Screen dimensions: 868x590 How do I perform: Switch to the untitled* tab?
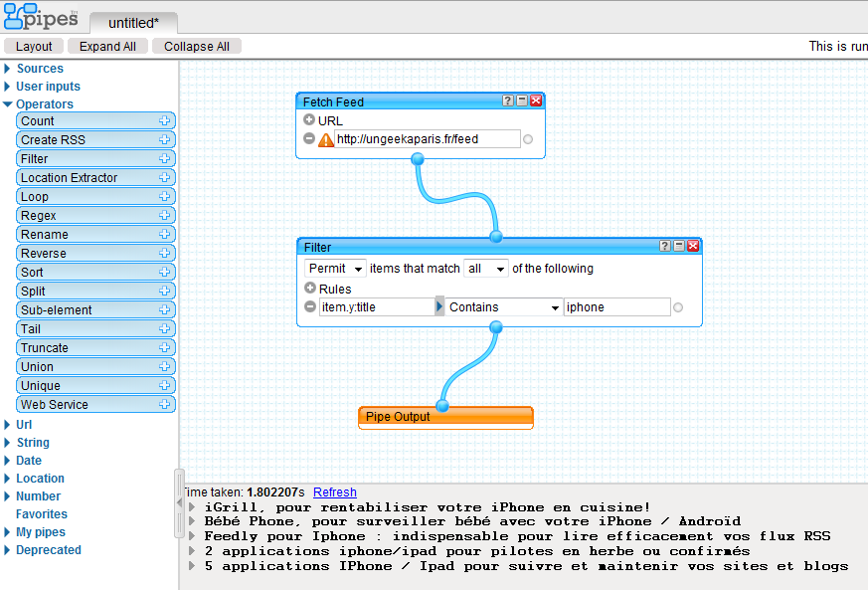[133, 23]
